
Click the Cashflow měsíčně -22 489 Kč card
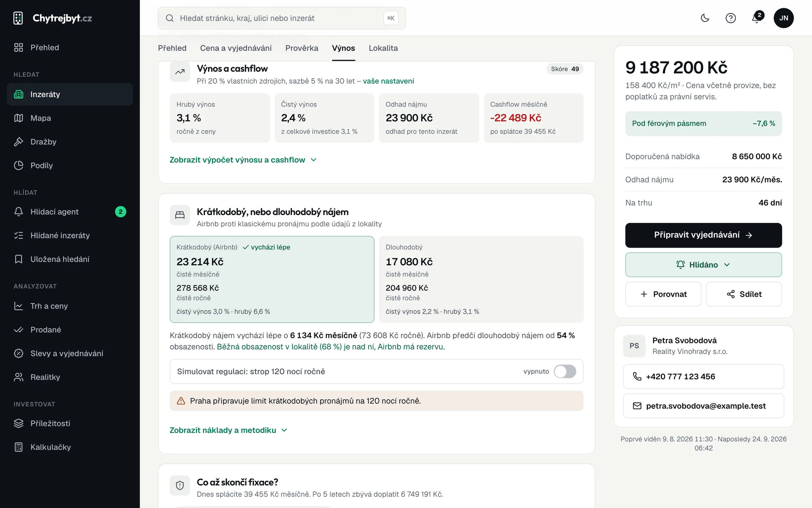click(534, 118)
